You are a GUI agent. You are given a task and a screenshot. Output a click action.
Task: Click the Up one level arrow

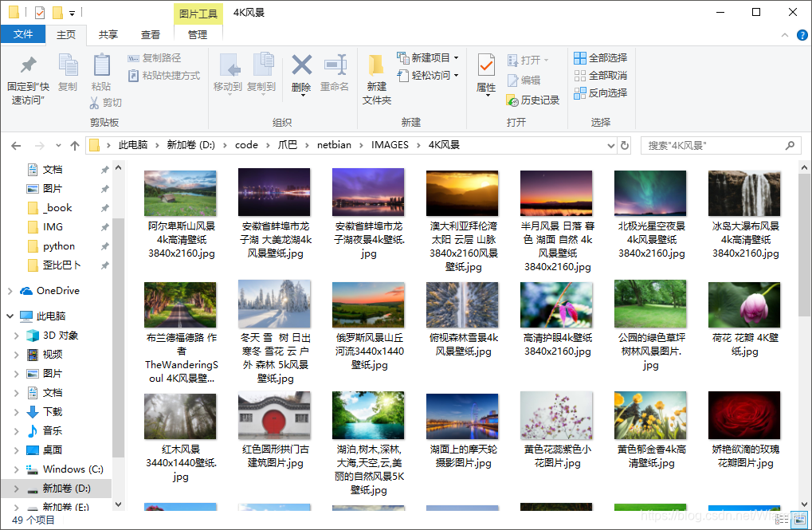[x=75, y=146]
